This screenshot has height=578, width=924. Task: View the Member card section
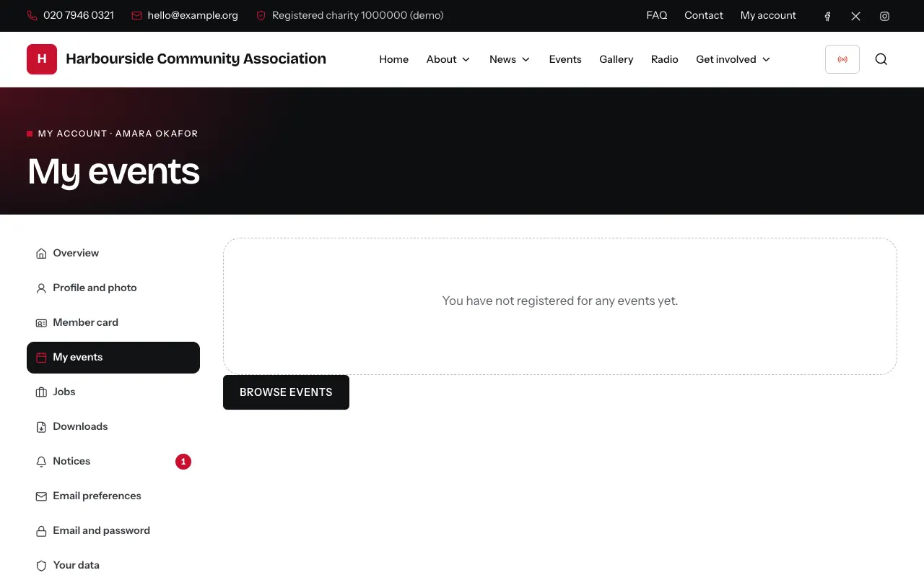(113, 323)
